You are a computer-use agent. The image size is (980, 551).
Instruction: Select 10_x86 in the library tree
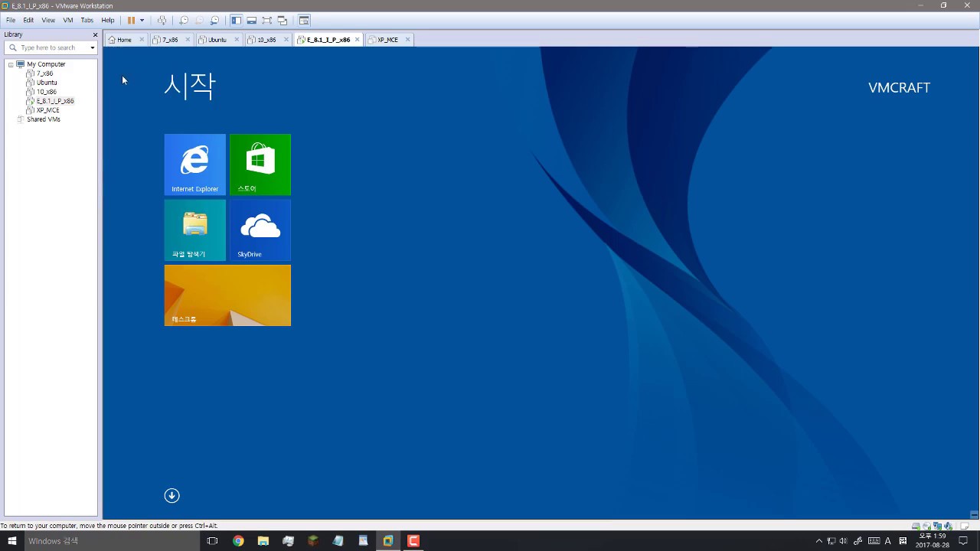pyautogui.click(x=46, y=92)
